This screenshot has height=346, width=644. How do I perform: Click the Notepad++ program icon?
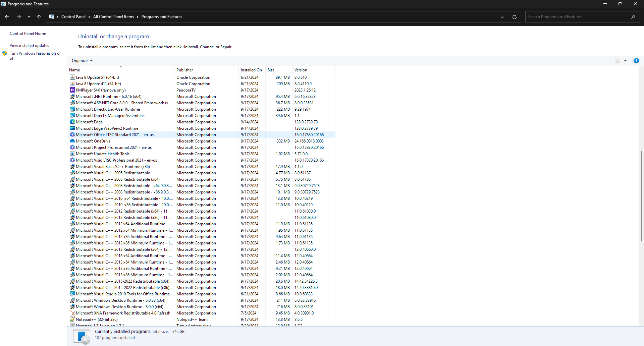point(72,320)
